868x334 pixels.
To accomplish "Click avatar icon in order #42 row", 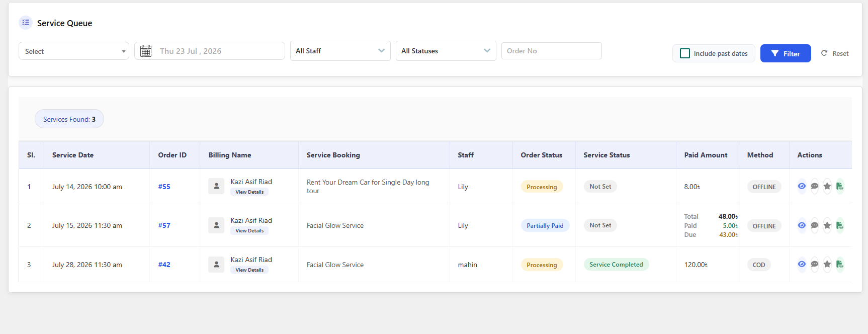I will (216, 264).
